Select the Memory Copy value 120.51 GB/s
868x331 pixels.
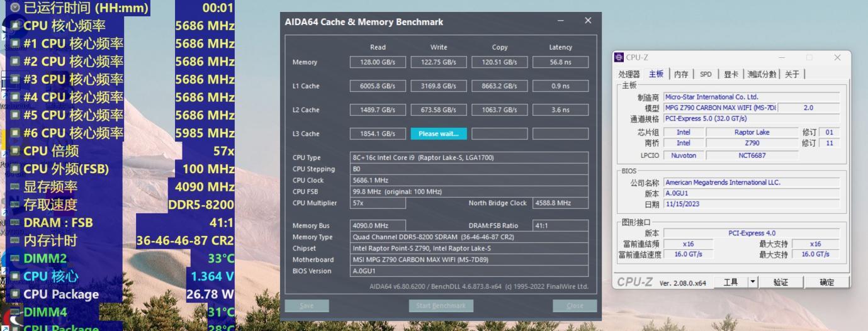click(499, 62)
